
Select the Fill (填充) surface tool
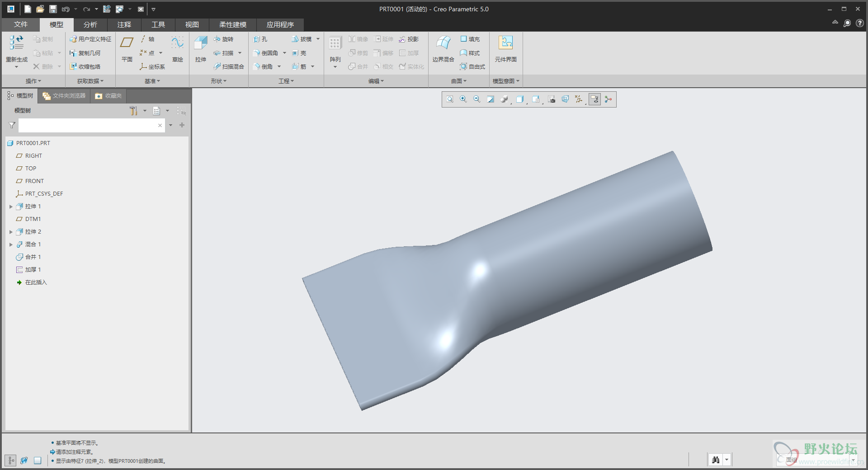point(470,39)
